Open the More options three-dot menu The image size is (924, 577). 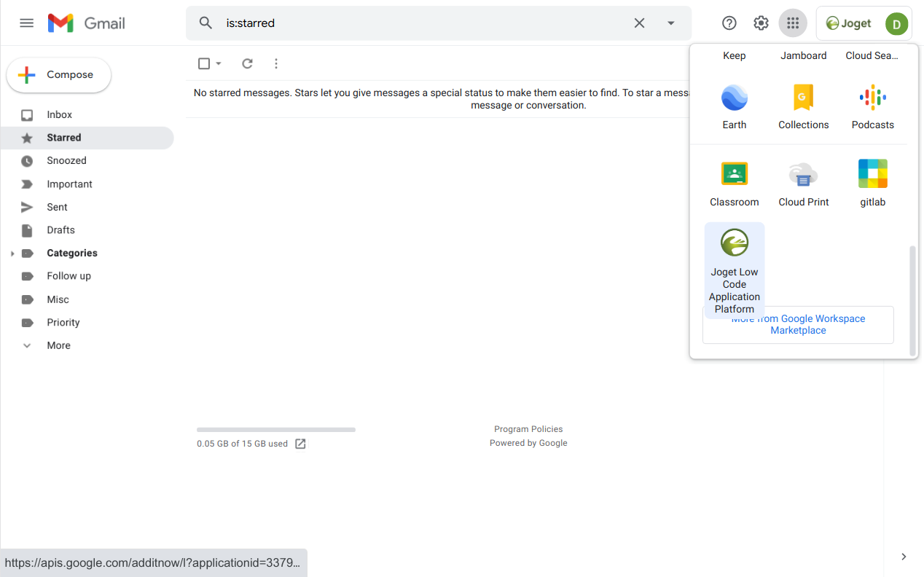click(276, 64)
